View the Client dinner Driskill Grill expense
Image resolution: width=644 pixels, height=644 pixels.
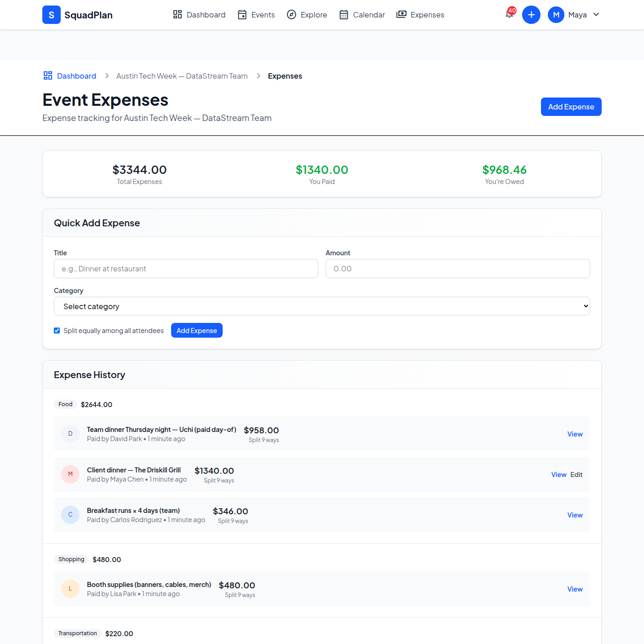pos(558,474)
